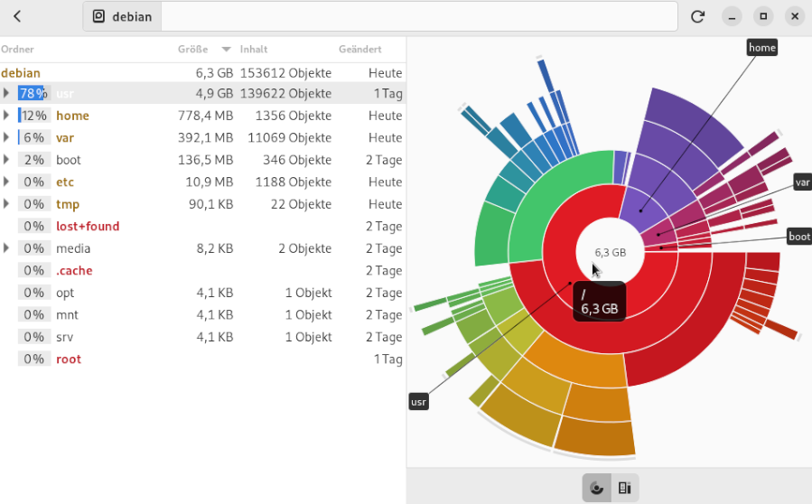The height and width of the screenshot is (504, 812).
Task: Sort by the Ordner column header
Action: click(x=17, y=49)
